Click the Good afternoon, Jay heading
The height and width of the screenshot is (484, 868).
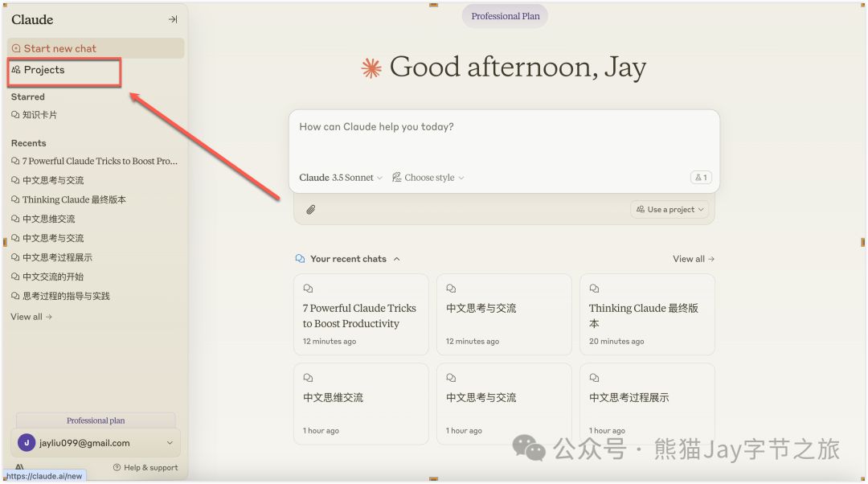(x=518, y=68)
